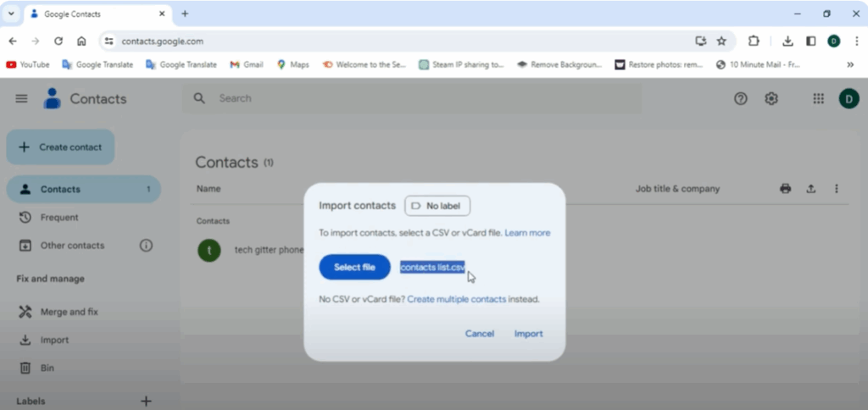Go to browser home page
868x410 pixels.
point(81,41)
